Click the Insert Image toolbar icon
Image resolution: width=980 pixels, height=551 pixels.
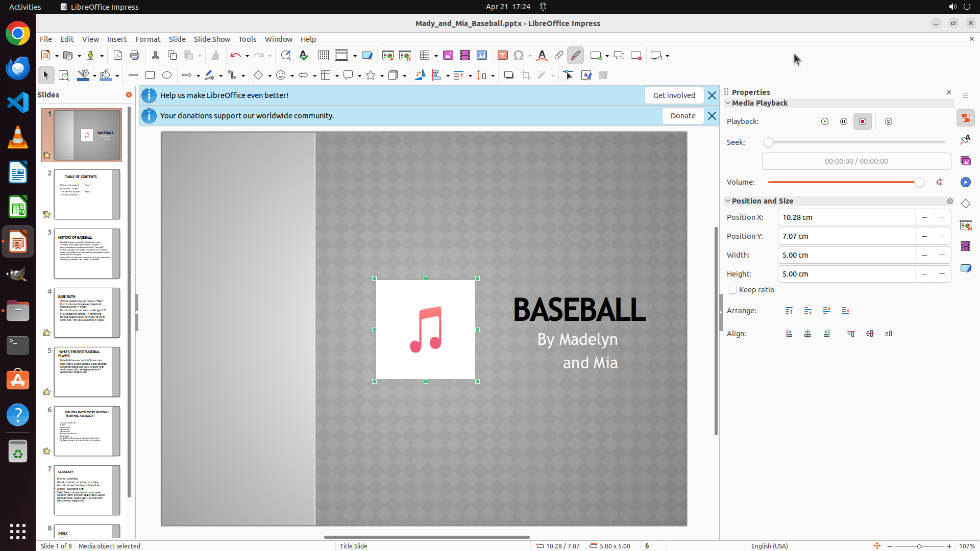click(x=448, y=56)
